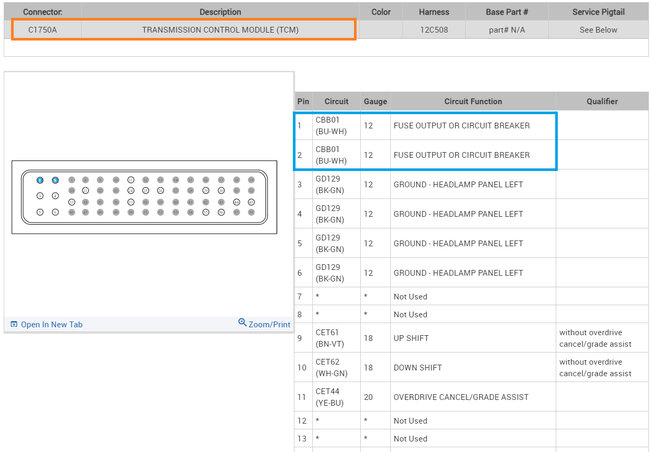Open the Zoom/Print link
The image size is (650, 452).
[x=269, y=324]
